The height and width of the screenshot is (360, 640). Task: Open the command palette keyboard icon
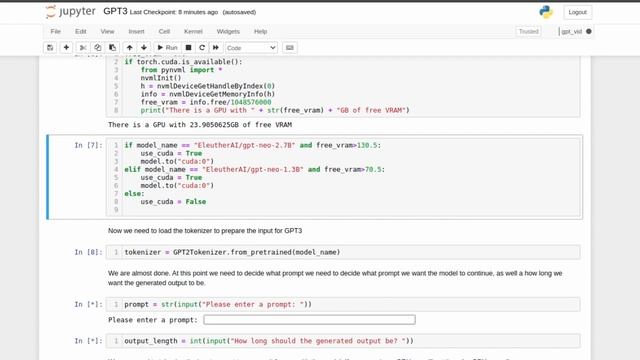[x=290, y=48]
